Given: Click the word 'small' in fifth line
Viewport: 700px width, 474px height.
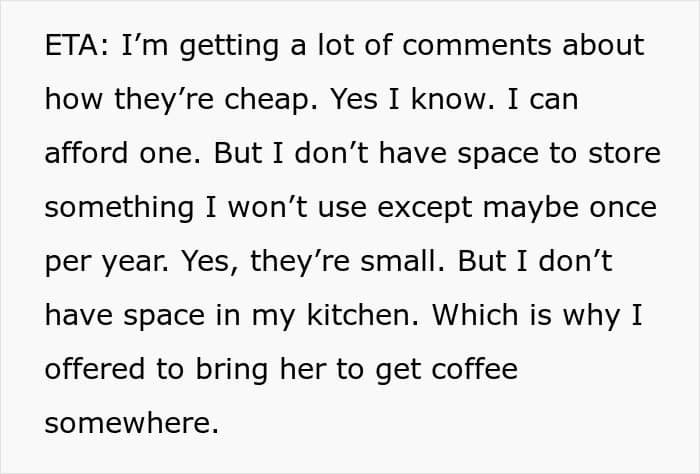Looking at the screenshot, I should point(402,261).
